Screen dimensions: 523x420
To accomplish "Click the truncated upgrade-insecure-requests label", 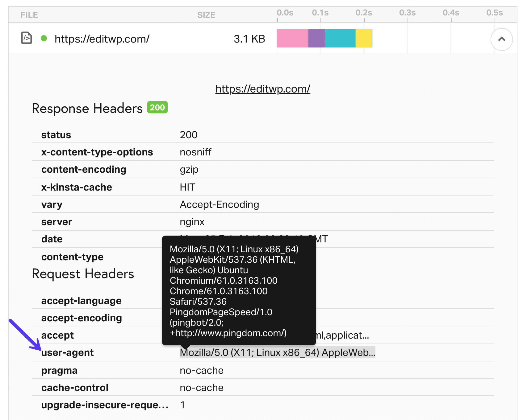I will [105, 405].
